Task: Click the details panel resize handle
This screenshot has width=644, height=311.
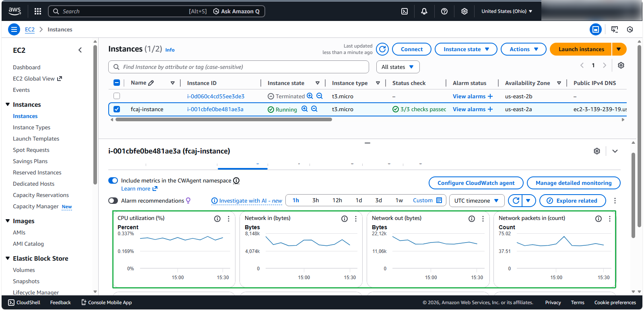Action: [367, 143]
